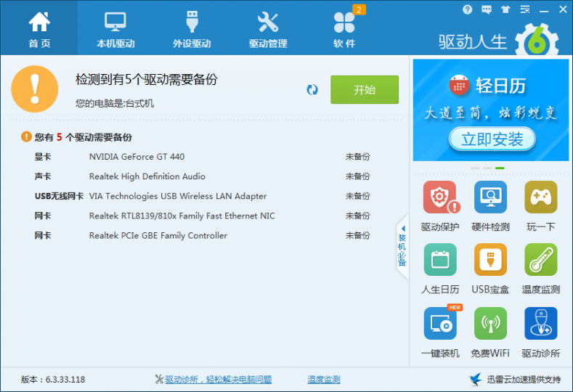
Task: Click the 显卡 category label
Action: [43, 157]
